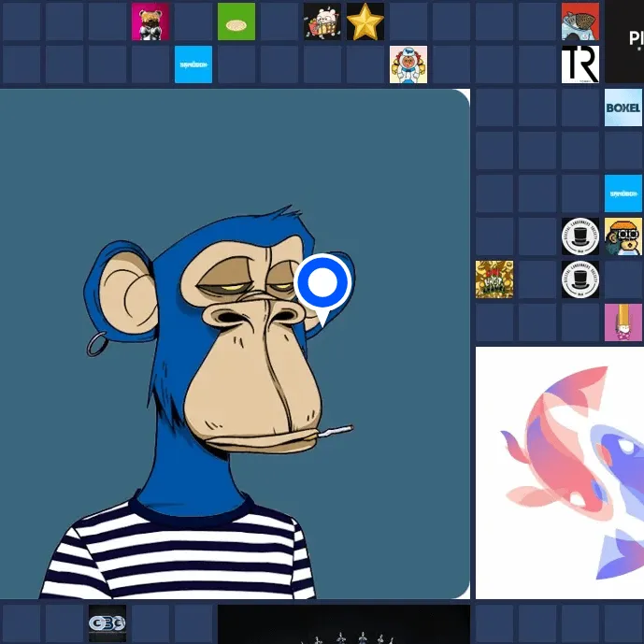Select the bear with shopping cart tile
The image size is (644, 644).
(322, 21)
